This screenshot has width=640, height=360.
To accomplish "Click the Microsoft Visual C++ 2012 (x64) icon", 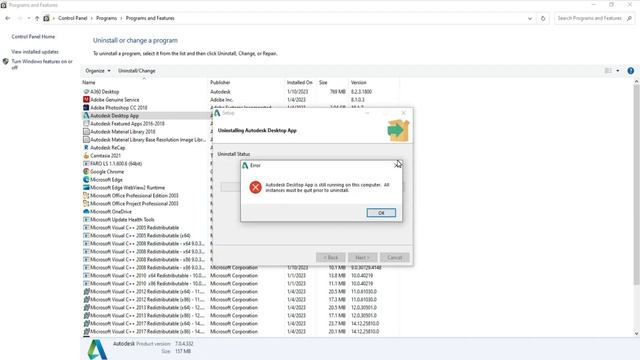I will [x=86, y=291].
